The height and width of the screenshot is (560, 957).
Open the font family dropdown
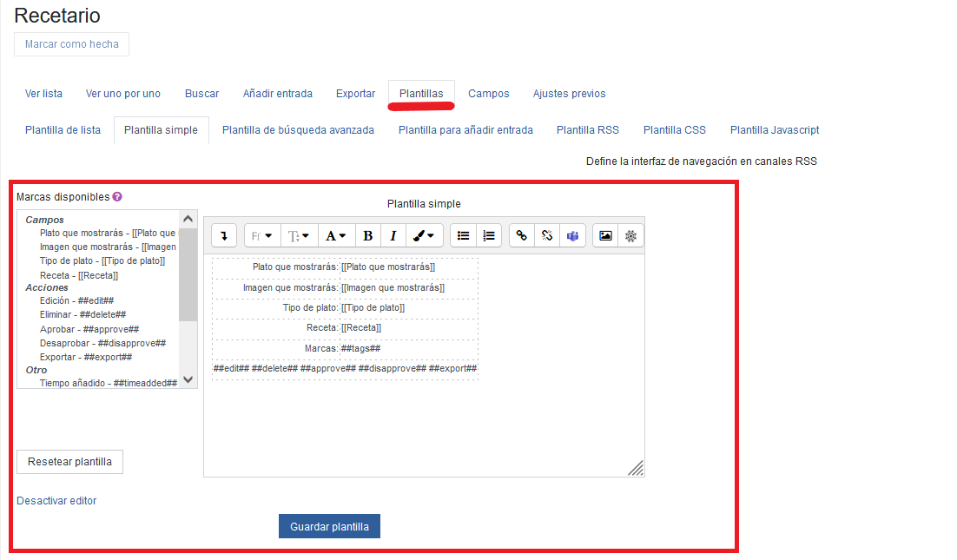261,235
